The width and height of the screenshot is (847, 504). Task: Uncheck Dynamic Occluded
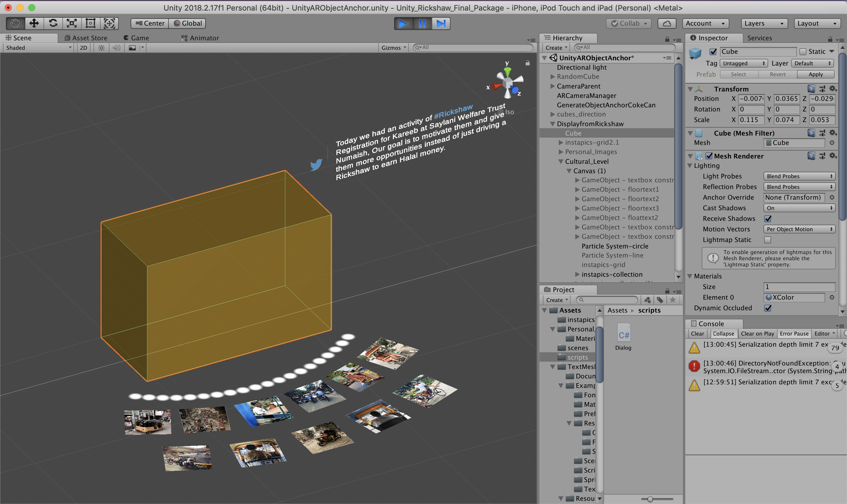(x=768, y=308)
